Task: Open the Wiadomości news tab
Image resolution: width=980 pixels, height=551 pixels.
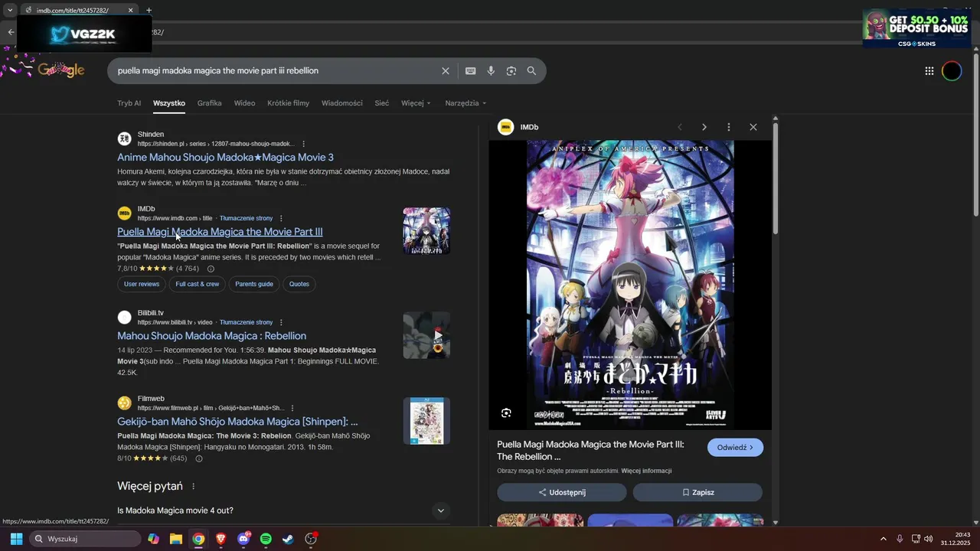Action: coord(342,103)
